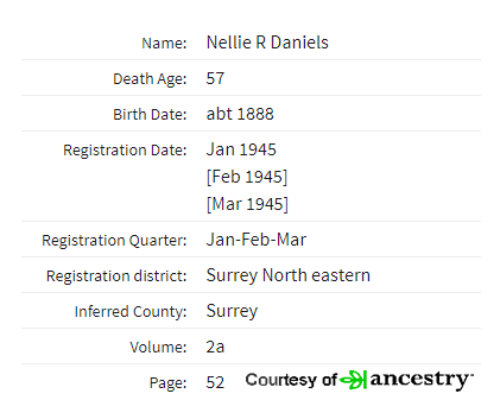The image size is (500, 400).
Task: Click the Page value 52
Action: (x=215, y=383)
